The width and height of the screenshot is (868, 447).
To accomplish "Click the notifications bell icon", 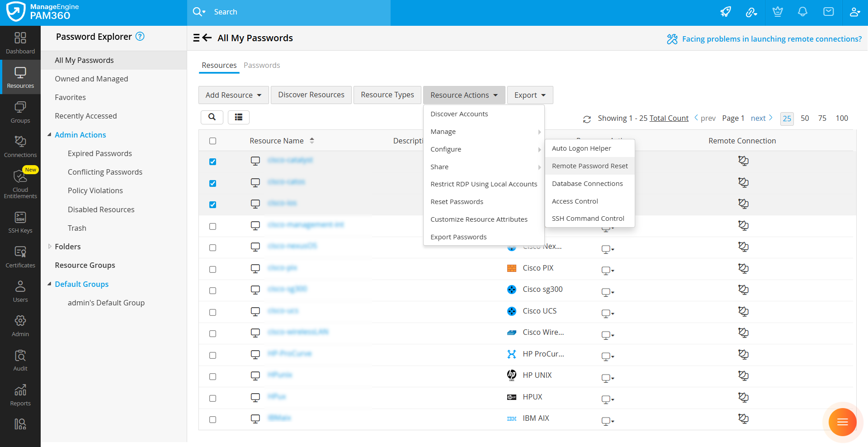I will [x=802, y=12].
